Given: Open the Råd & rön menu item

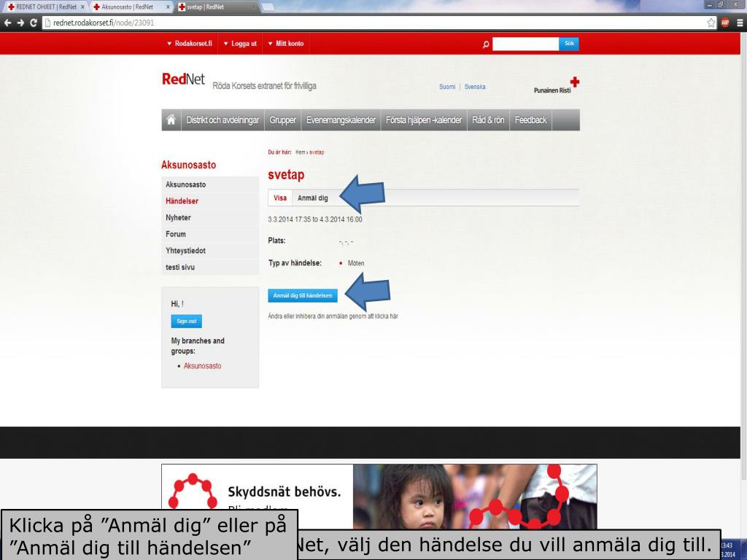Looking at the screenshot, I should 488,120.
